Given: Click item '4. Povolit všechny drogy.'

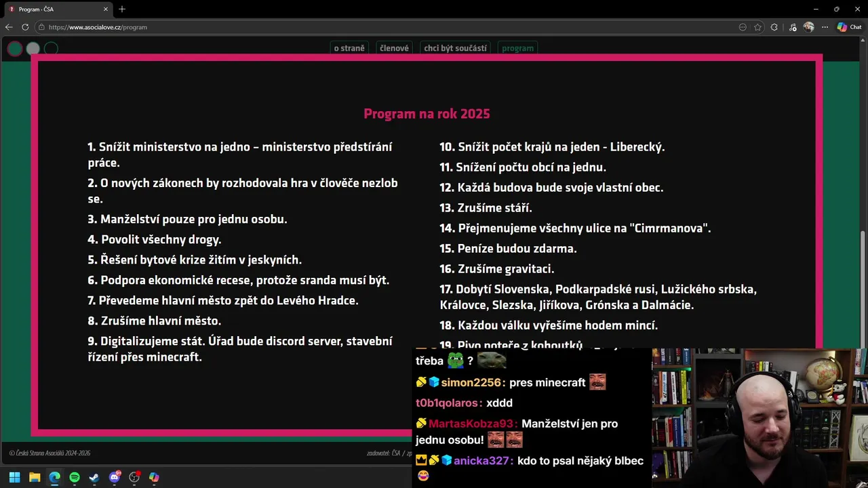Looking at the screenshot, I should click(155, 239).
